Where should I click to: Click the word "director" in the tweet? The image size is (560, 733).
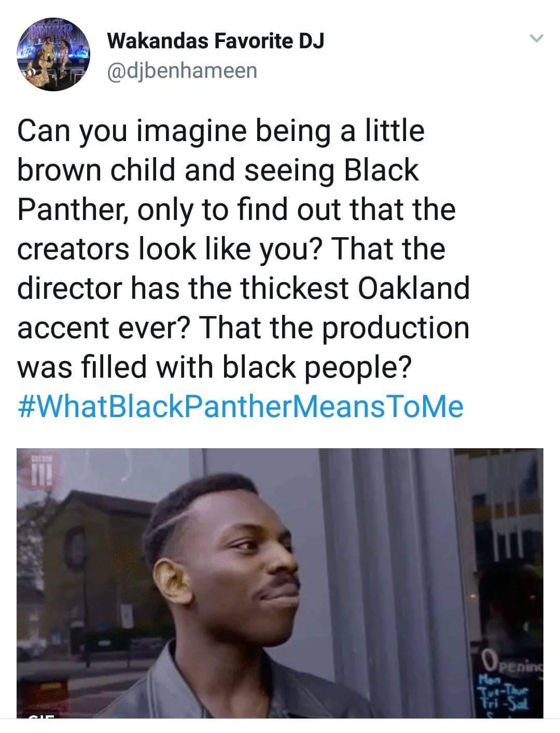point(72,288)
